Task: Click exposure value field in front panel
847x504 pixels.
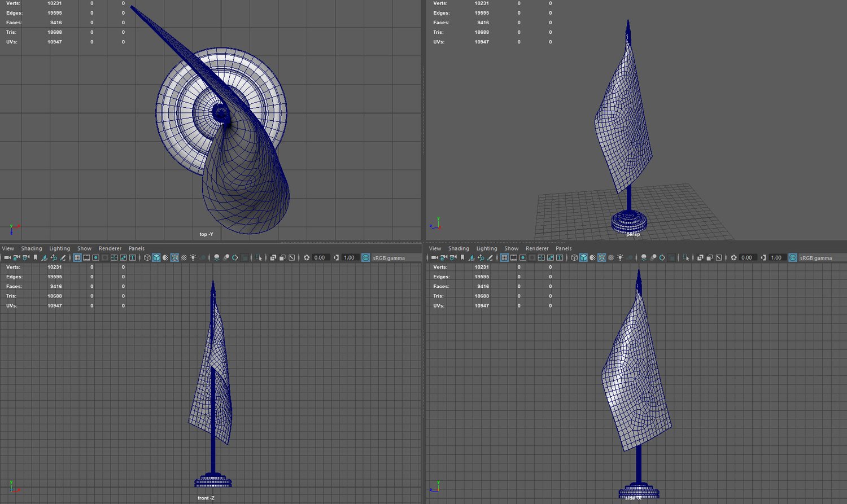Action: pos(321,258)
